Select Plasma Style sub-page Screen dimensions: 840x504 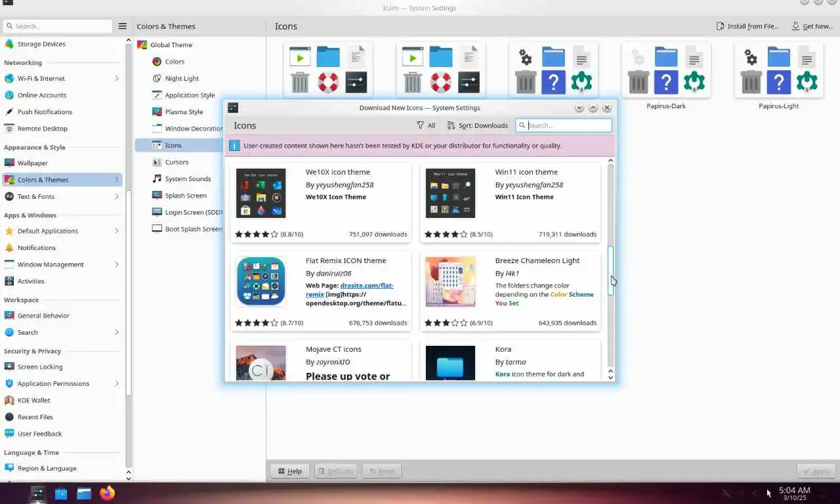(x=178, y=112)
